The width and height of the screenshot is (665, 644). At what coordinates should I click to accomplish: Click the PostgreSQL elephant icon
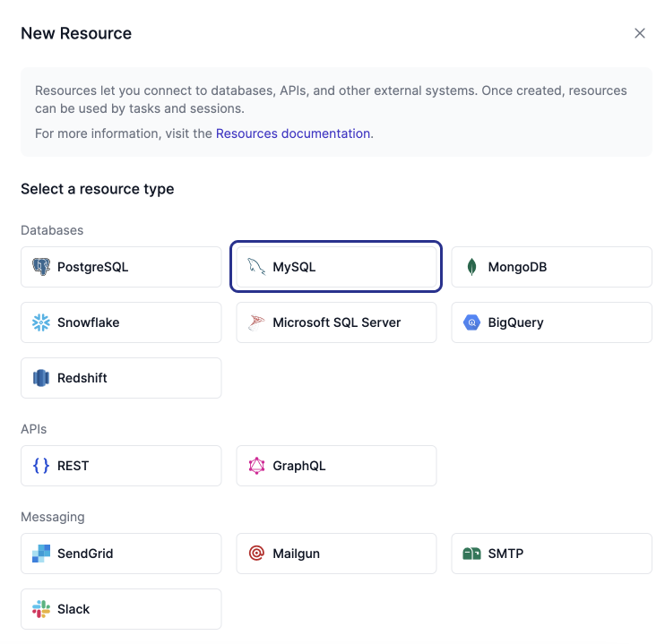click(x=41, y=267)
